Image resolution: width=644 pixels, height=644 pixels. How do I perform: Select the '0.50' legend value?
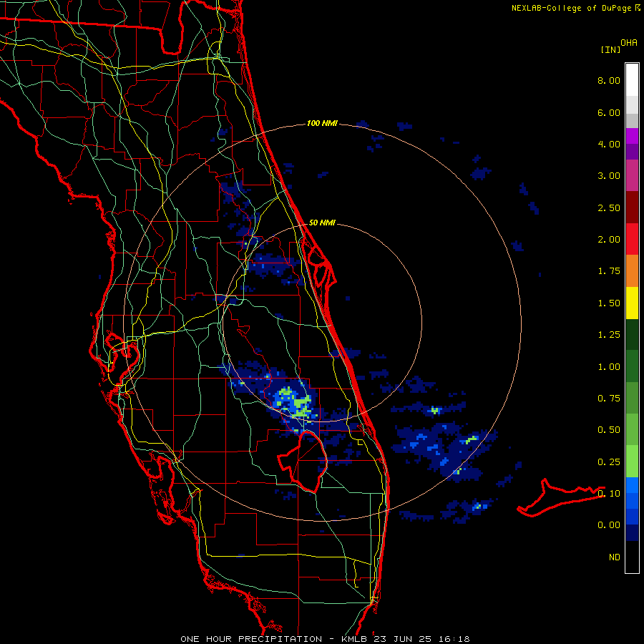click(x=609, y=430)
